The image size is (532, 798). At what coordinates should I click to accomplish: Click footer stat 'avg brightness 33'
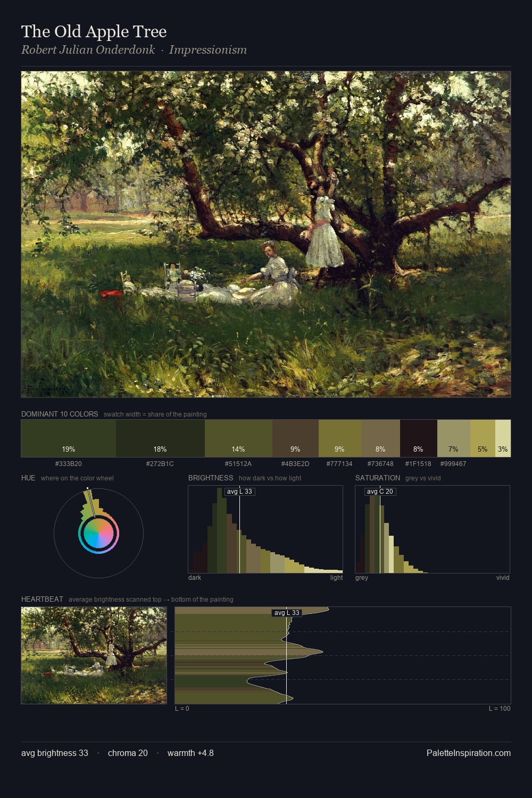(55, 753)
